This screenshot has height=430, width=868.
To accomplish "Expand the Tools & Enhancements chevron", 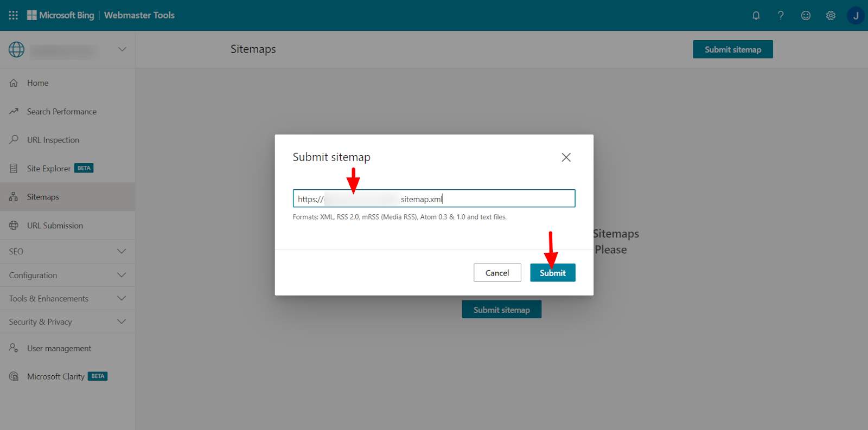I will pyautogui.click(x=122, y=298).
